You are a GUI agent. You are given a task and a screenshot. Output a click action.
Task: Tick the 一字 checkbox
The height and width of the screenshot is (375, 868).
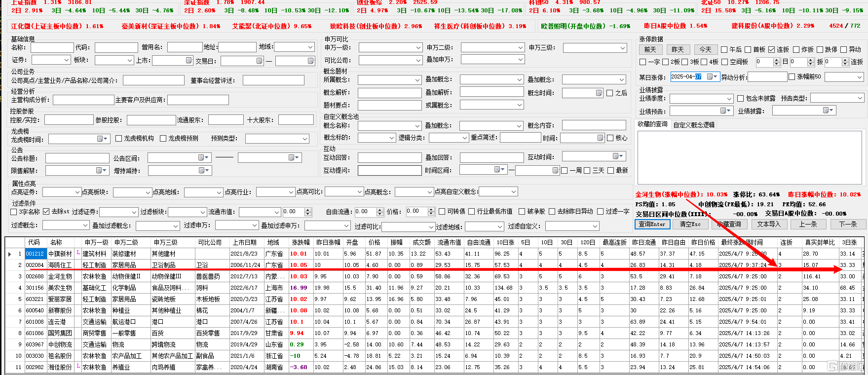pos(642,62)
